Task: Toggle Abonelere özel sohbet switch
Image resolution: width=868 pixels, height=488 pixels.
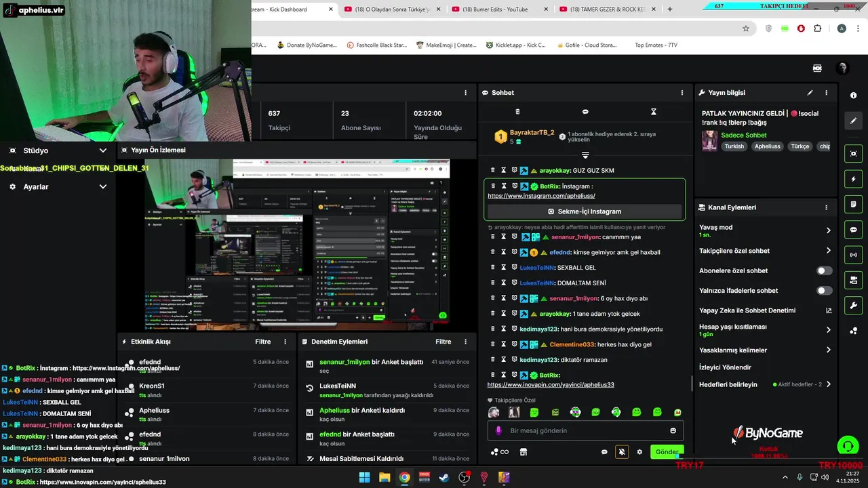Action: point(824,270)
